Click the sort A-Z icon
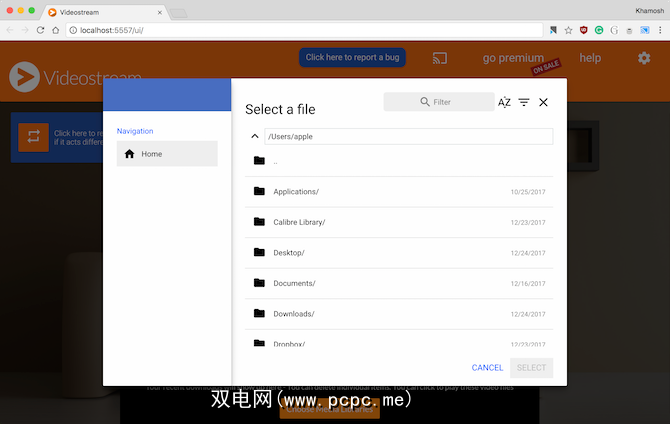670x424 pixels. [504, 102]
